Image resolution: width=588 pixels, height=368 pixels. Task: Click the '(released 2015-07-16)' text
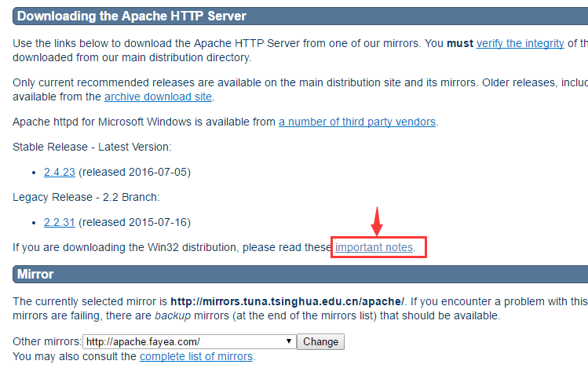click(134, 222)
